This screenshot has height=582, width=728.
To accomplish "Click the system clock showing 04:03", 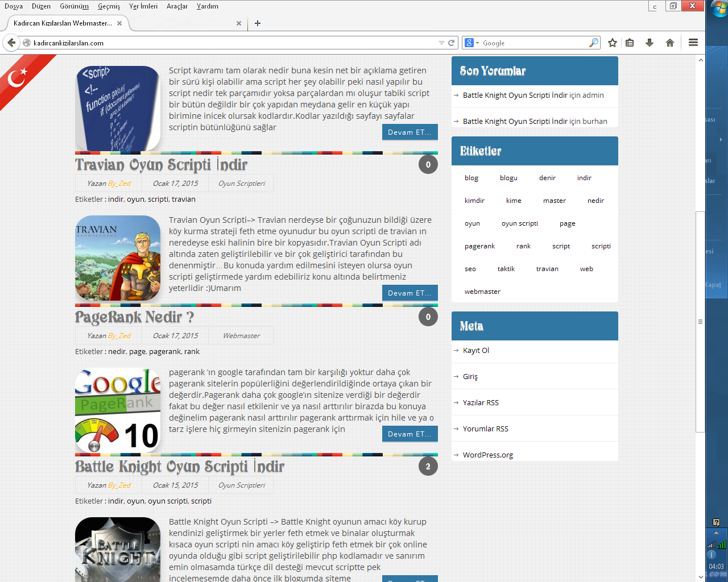I will click(x=716, y=567).
